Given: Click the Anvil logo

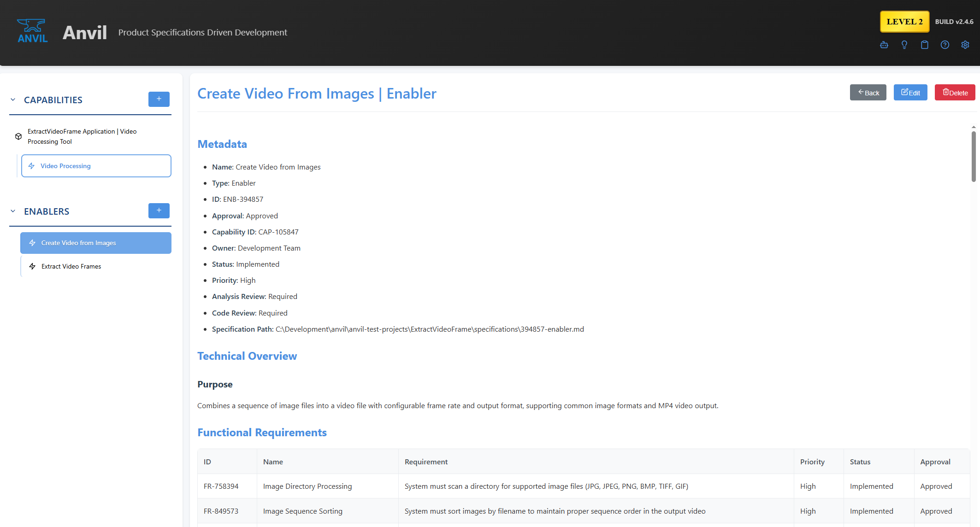Looking at the screenshot, I should click(32, 31).
